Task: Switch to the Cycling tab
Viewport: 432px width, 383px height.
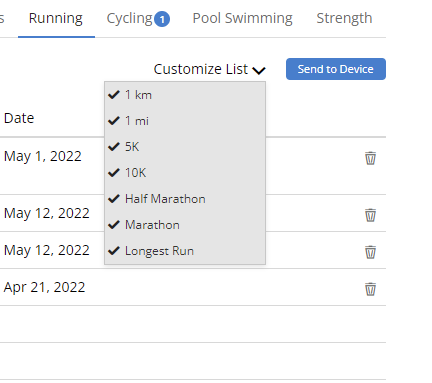Action: tap(129, 18)
